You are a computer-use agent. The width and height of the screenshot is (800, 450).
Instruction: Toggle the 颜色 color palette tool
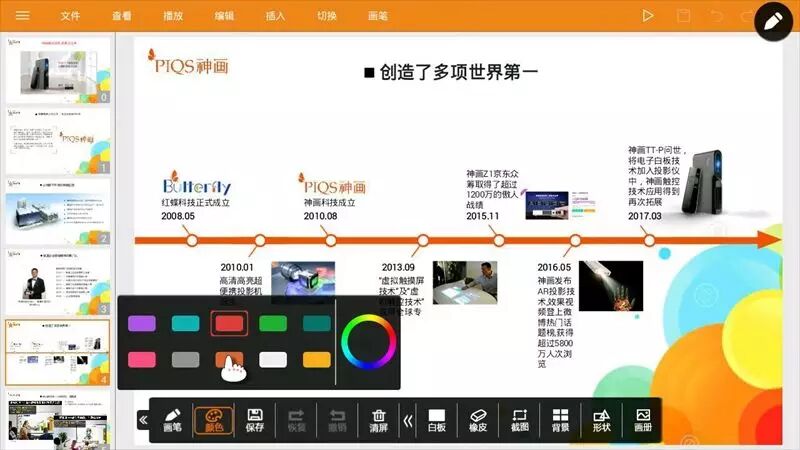click(214, 420)
